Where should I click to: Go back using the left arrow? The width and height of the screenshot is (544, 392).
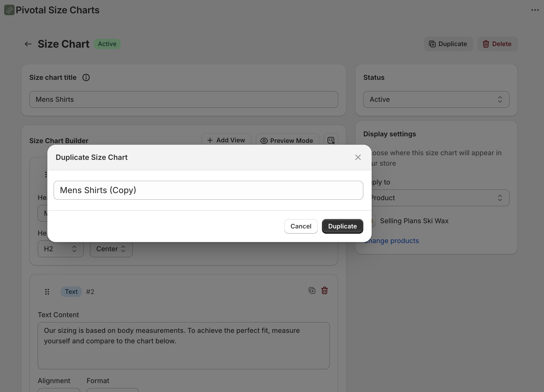[28, 44]
